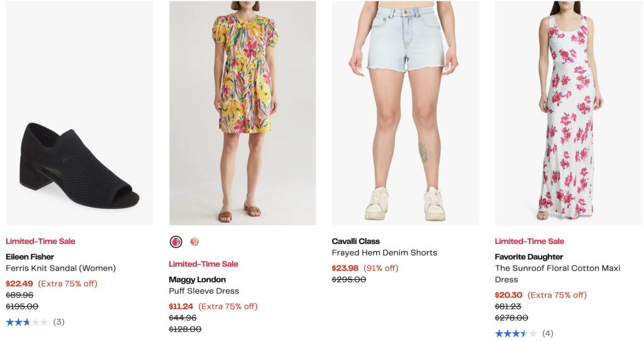Click the Cavalli Class brand name
The image size is (644, 341).
356,241
